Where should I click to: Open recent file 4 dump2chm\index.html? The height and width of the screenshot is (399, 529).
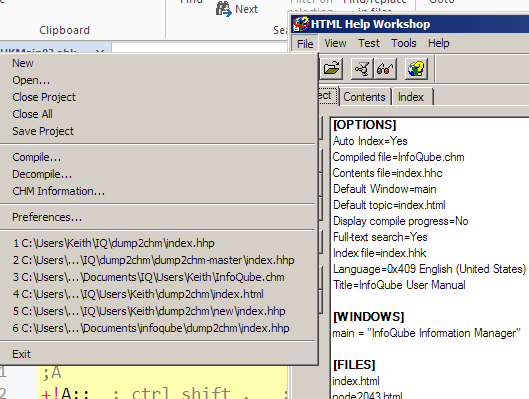(x=158, y=294)
